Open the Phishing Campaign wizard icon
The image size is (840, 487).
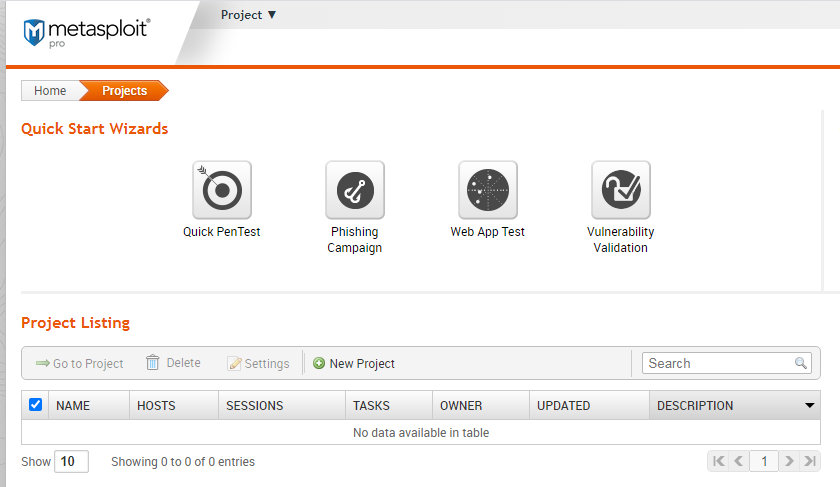click(355, 190)
